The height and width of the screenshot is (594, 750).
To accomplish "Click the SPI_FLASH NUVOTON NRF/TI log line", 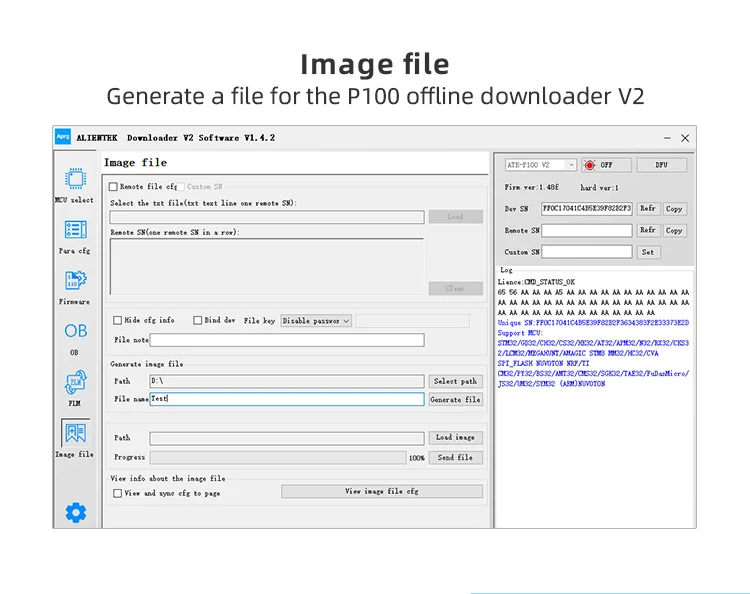I will [x=543, y=363].
